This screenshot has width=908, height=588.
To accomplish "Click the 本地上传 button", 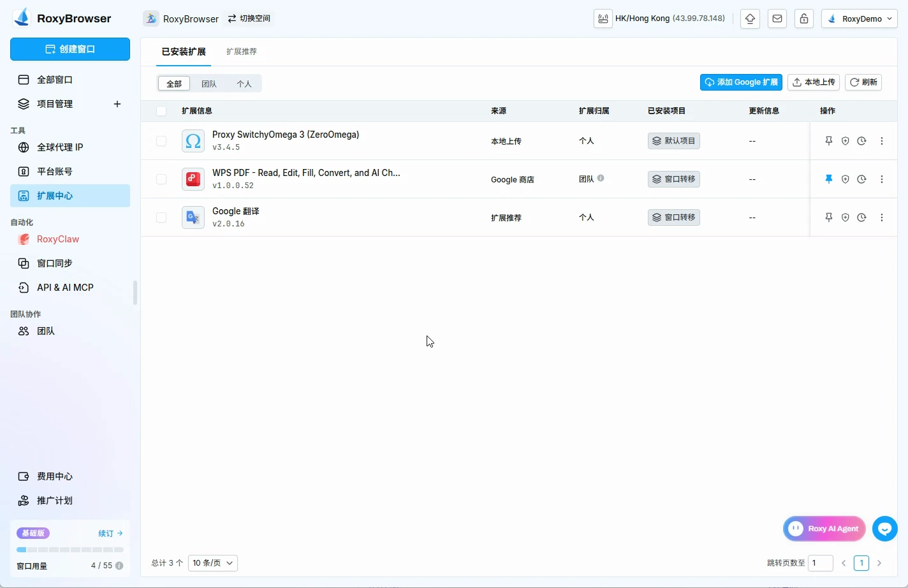I will [814, 82].
